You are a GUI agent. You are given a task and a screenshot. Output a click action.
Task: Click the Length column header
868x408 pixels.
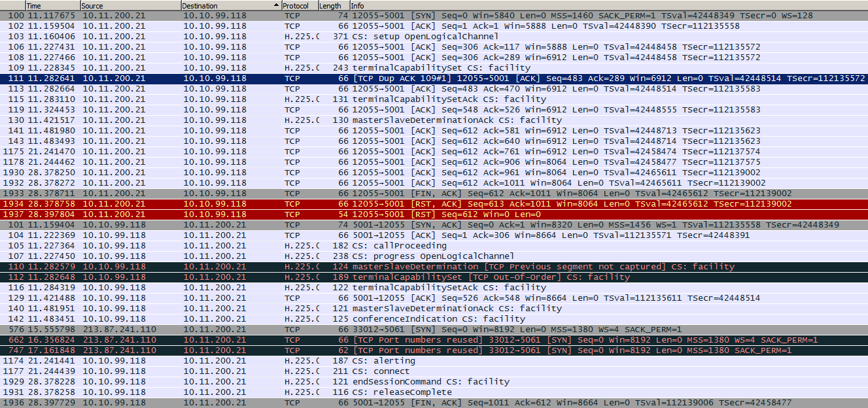(334, 5)
